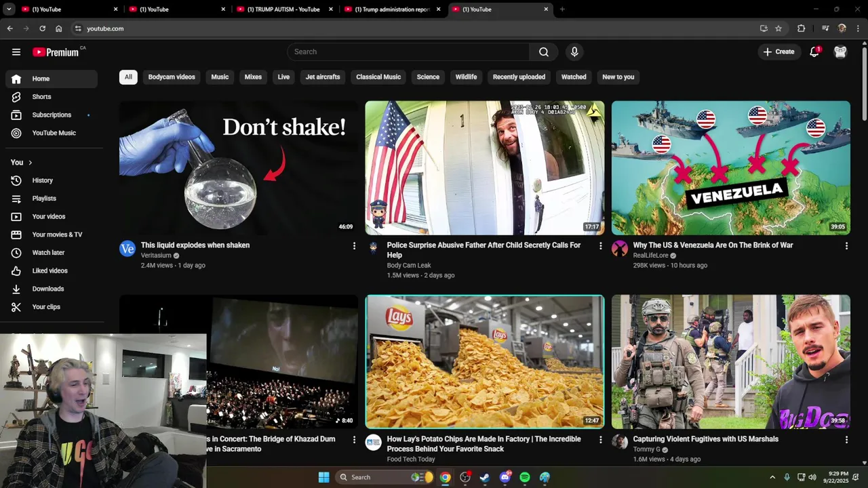Open Chrome extensions puzzle icon

[801, 28]
